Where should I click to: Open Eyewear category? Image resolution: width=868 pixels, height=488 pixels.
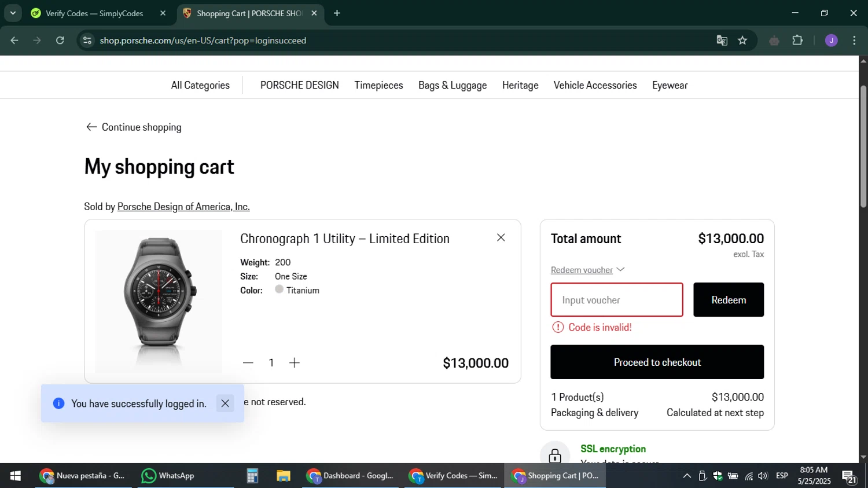pyautogui.click(x=670, y=85)
